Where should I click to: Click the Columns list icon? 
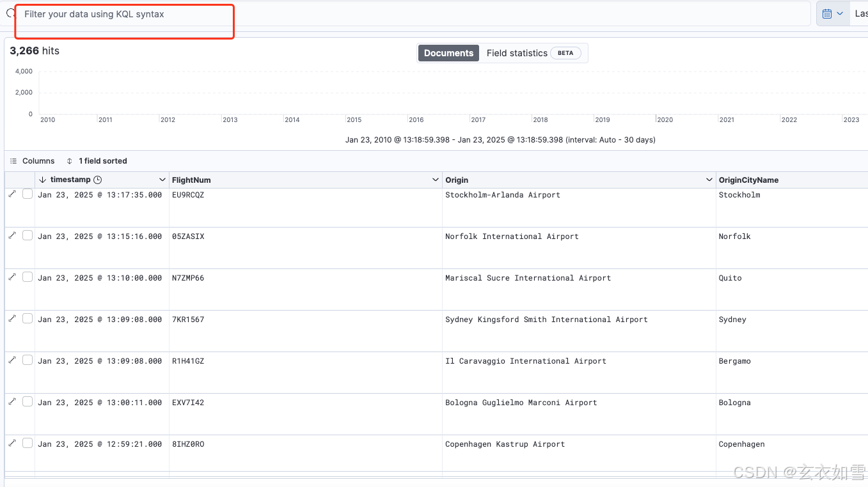(14, 161)
